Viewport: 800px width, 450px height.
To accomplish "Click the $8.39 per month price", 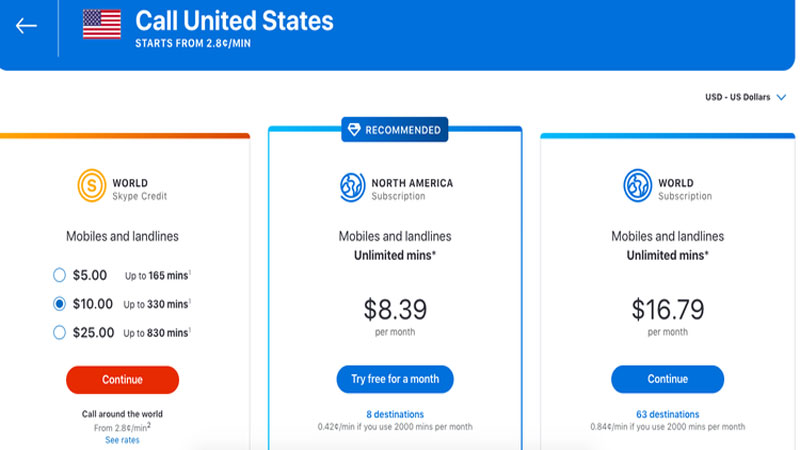I will (x=395, y=316).
